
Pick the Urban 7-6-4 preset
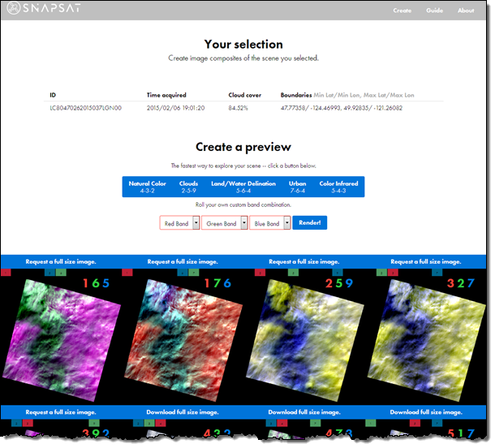297,187
